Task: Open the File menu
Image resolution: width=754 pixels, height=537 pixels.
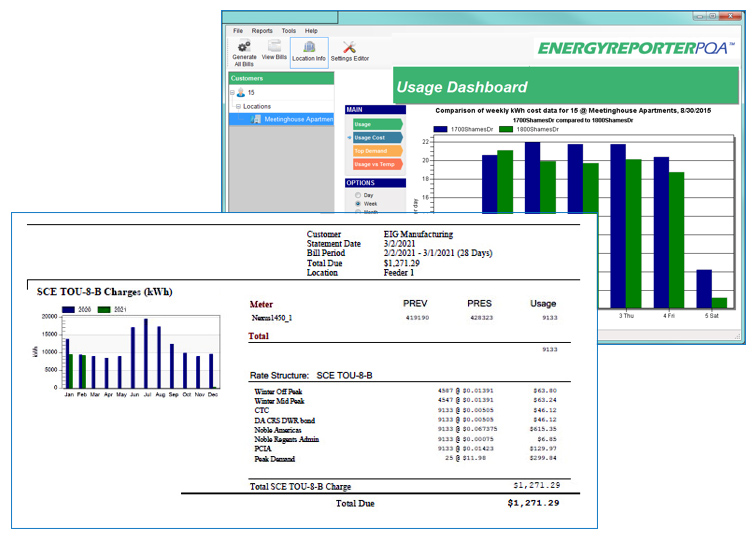Action: [x=238, y=31]
